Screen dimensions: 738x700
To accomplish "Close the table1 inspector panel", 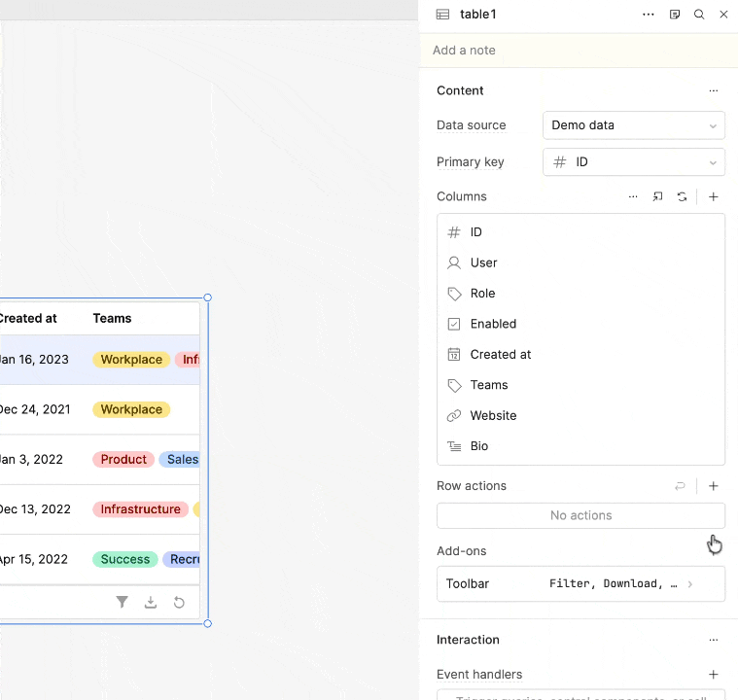I will 723,15.
